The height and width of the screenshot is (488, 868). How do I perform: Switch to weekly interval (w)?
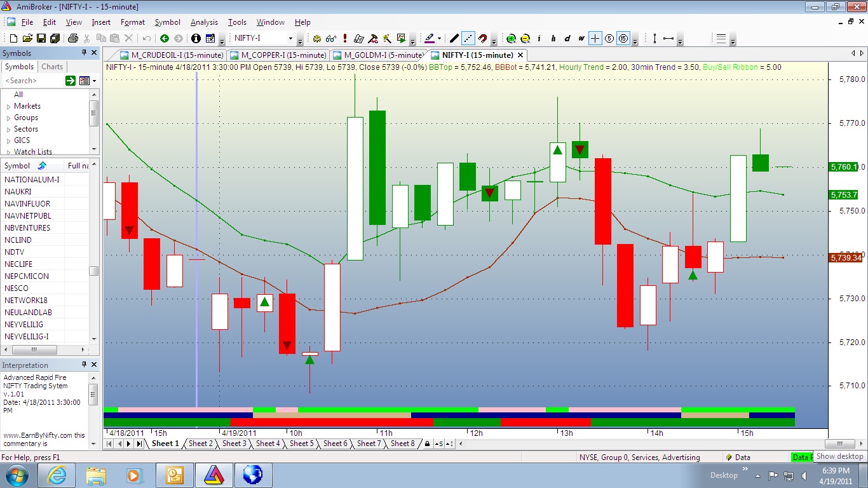(581, 38)
